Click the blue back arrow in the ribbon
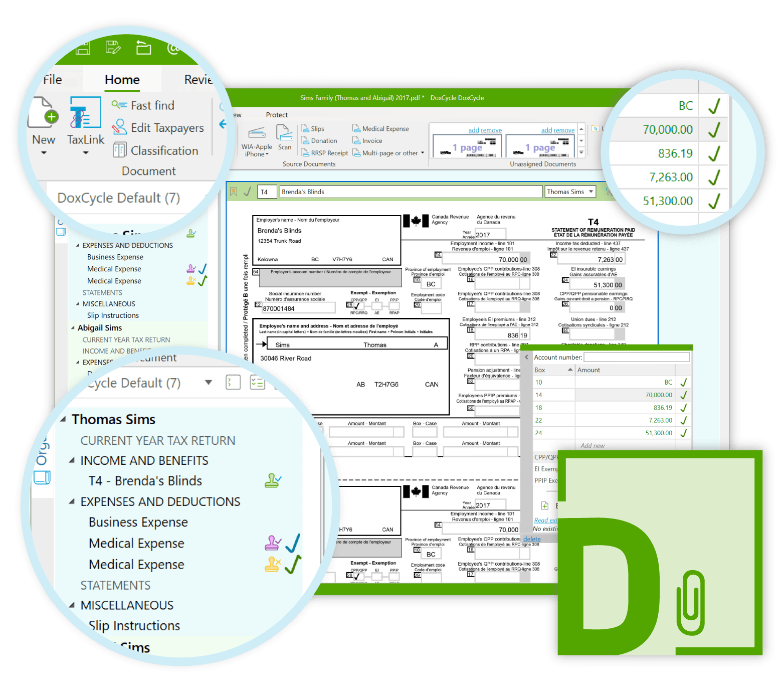 click(223, 124)
